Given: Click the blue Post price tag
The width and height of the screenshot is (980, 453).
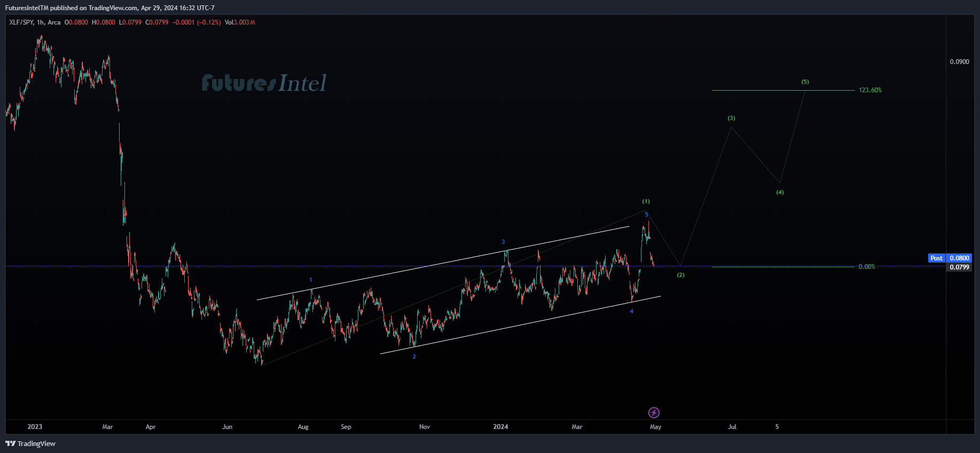Looking at the screenshot, I should pyautogui.click(x=936, y=258).
